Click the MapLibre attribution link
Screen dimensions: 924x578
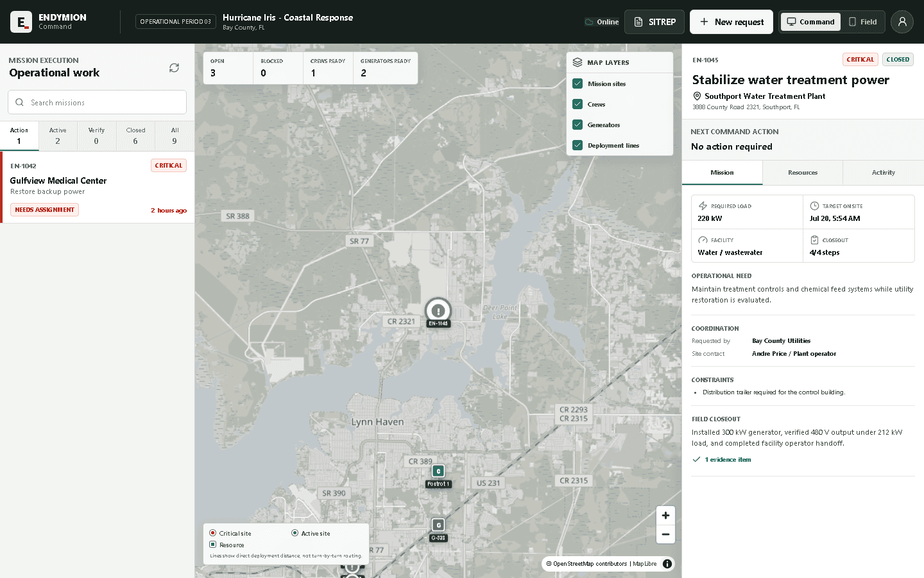point(645,564)
